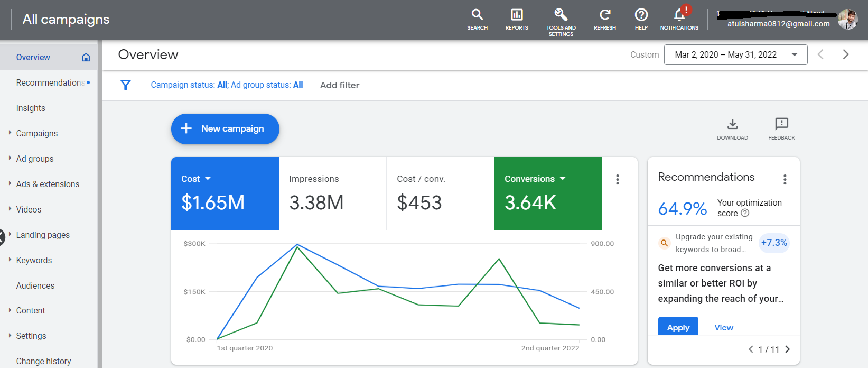Click Add filter

click(340, 85)
